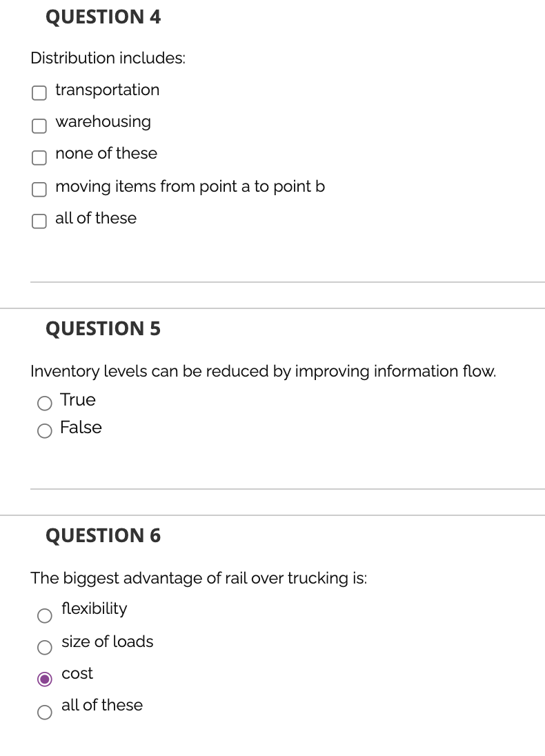Deselect the cost answer in Question 6
Image resolution: width=545 pixels, height=756 pixels.
coord(44,679)
